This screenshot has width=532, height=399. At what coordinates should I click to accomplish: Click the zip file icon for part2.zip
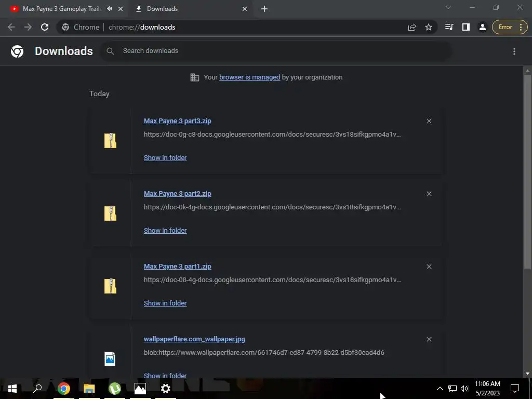pyautogui.click(x=110, y=214)
